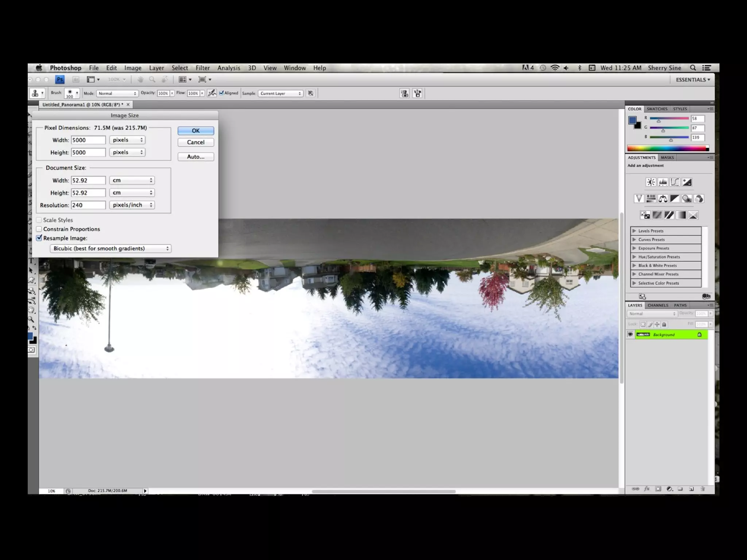
Task: Click the pixel Width input field
Action: pos(88,140)
